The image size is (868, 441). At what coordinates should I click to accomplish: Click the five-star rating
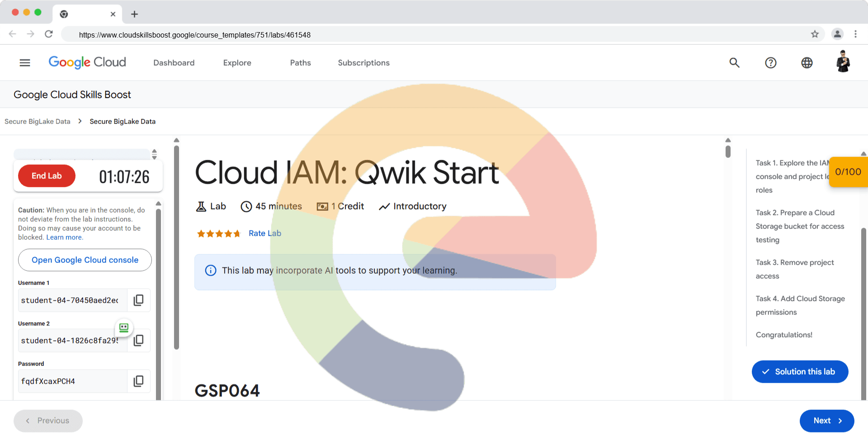tap(218, 234)
